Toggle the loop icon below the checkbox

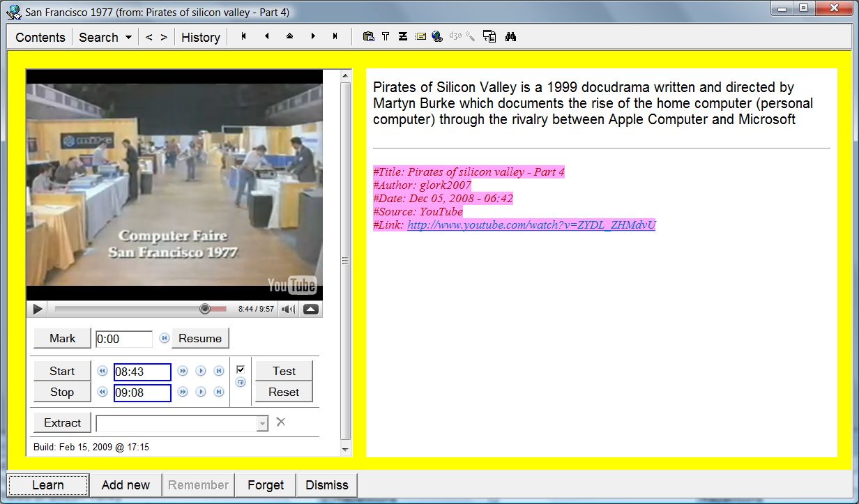coord(241,383)
